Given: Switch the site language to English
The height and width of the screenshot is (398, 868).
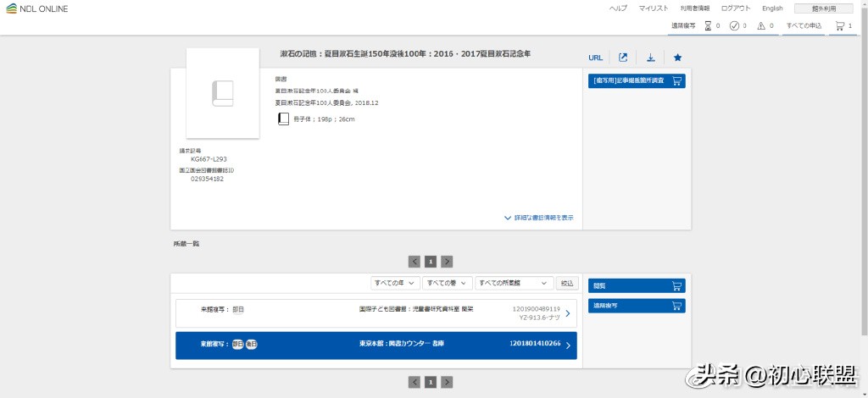Looking at the screenshot, I should (772, 8).
